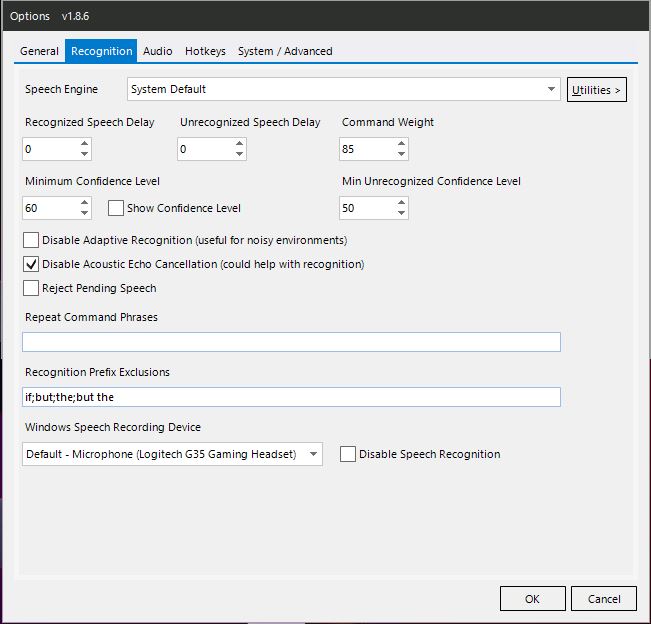The height and width of the screenshot is (624, 651).
Task: Increase Recognized Speech Delay with up arrow
Action: pyautogui.click(x=84, y=144)
